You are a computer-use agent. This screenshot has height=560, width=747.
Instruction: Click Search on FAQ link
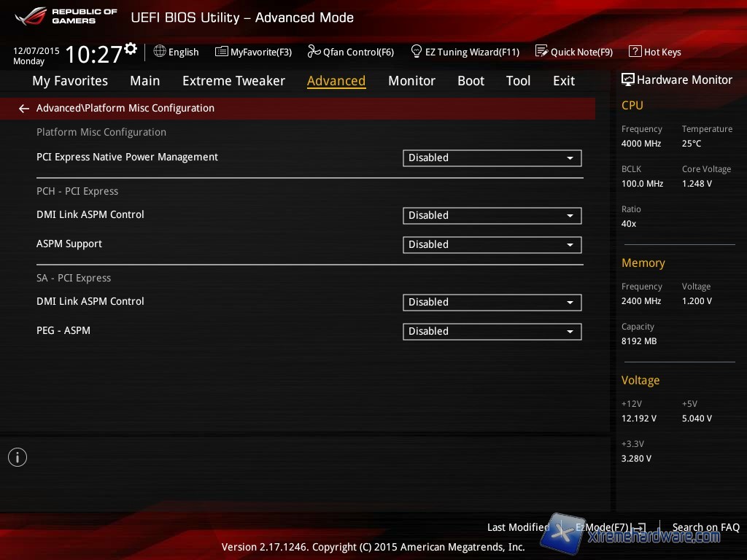point(705,527)
